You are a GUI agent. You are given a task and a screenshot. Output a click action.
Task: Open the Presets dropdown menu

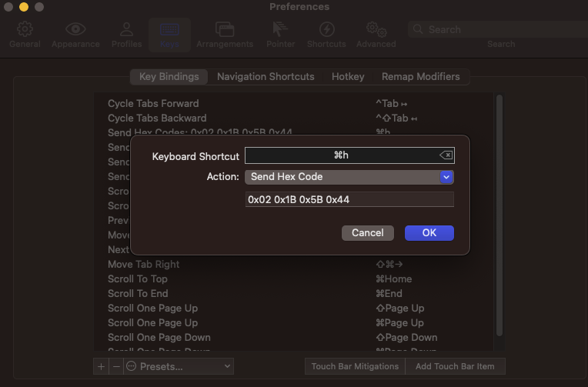tap(179, 367)
